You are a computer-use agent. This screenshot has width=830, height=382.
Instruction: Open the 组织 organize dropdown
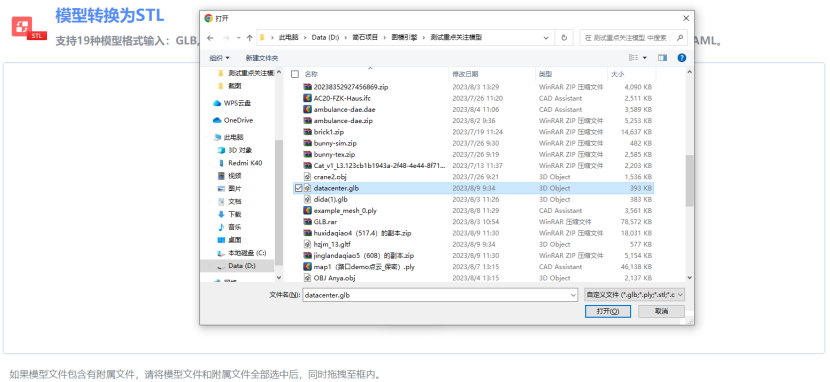tap(220, 58)
